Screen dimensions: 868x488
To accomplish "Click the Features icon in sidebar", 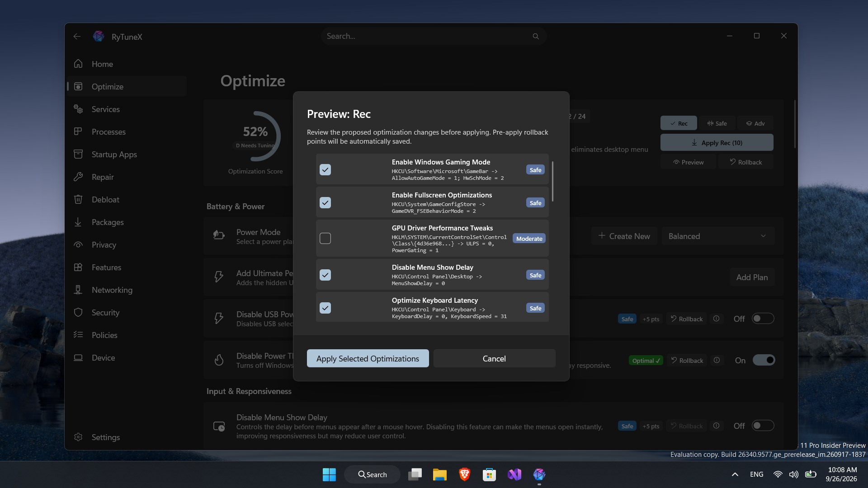I will [x=78, y=267].
